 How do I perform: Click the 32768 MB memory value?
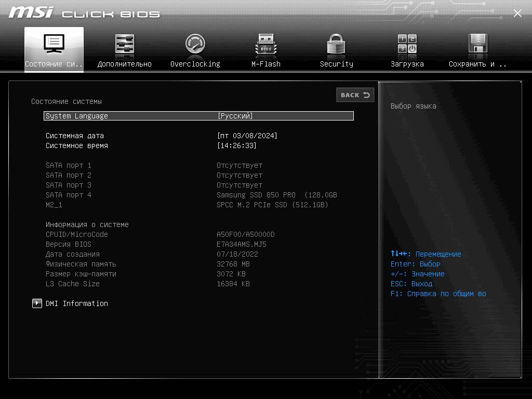tap(233, 263)
